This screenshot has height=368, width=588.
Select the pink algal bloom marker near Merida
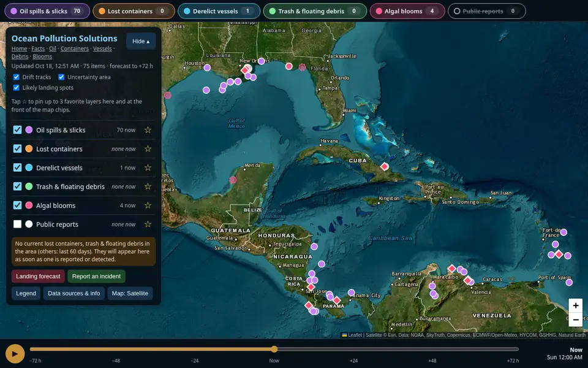pos(233,180)
